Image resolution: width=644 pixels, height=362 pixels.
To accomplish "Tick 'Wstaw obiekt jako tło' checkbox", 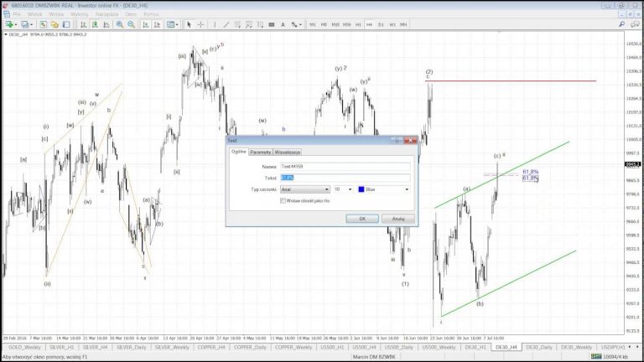I will 283,201.
